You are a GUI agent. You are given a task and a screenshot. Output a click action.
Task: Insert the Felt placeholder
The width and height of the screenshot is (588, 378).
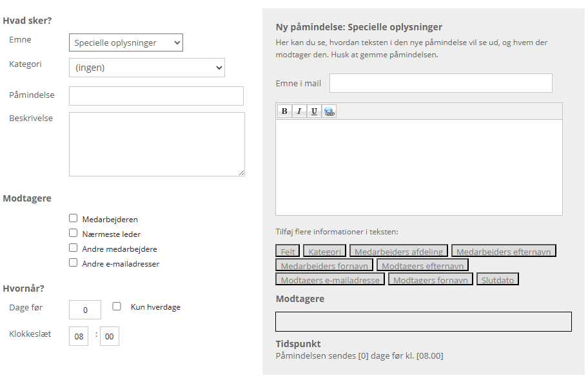(x=287, y=251)
